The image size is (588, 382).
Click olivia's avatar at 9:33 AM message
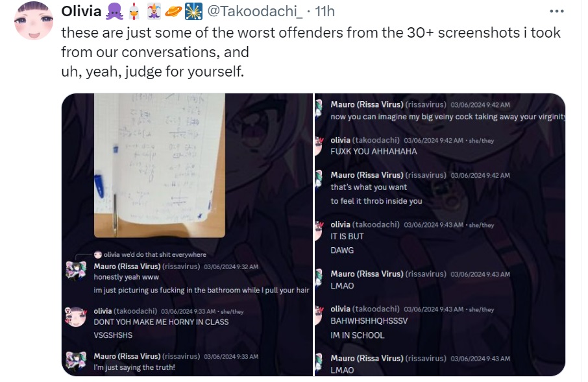(x=76, y=316)
